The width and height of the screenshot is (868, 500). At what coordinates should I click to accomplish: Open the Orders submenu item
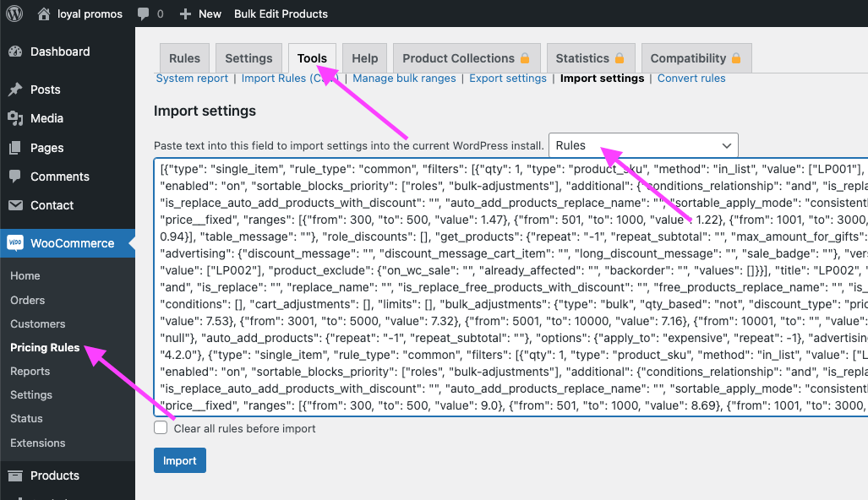tap(28, 300)
